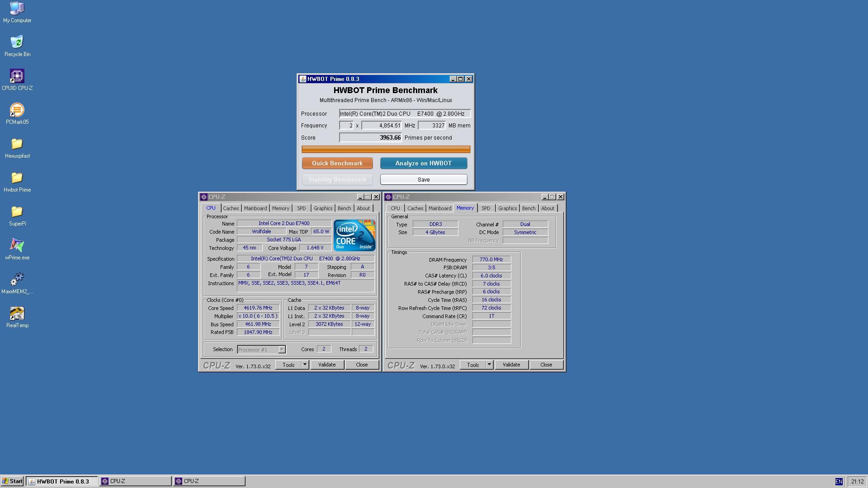Click the HWBOT Prime title bar icon
The height and width of the screenshot is (488, 868).
(303, 79)
